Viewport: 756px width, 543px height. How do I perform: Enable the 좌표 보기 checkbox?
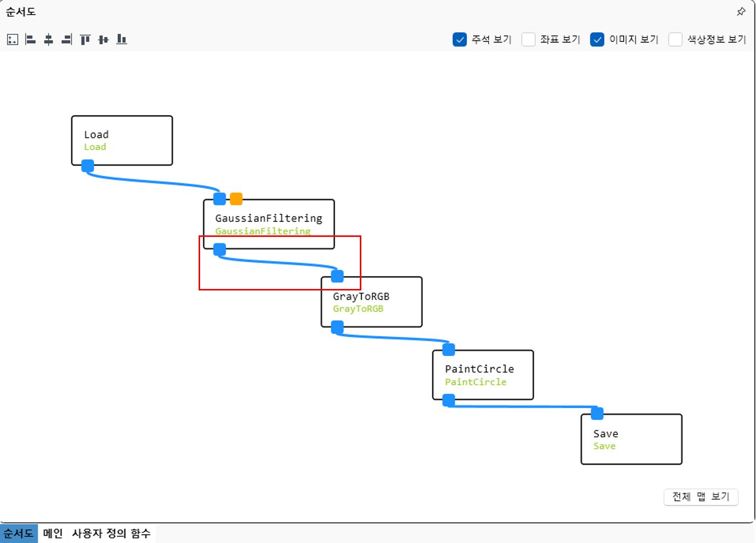[528, 39]
